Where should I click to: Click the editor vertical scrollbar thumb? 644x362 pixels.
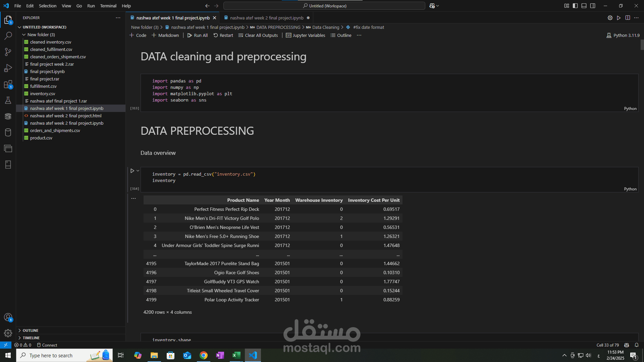tap(642, 45)
